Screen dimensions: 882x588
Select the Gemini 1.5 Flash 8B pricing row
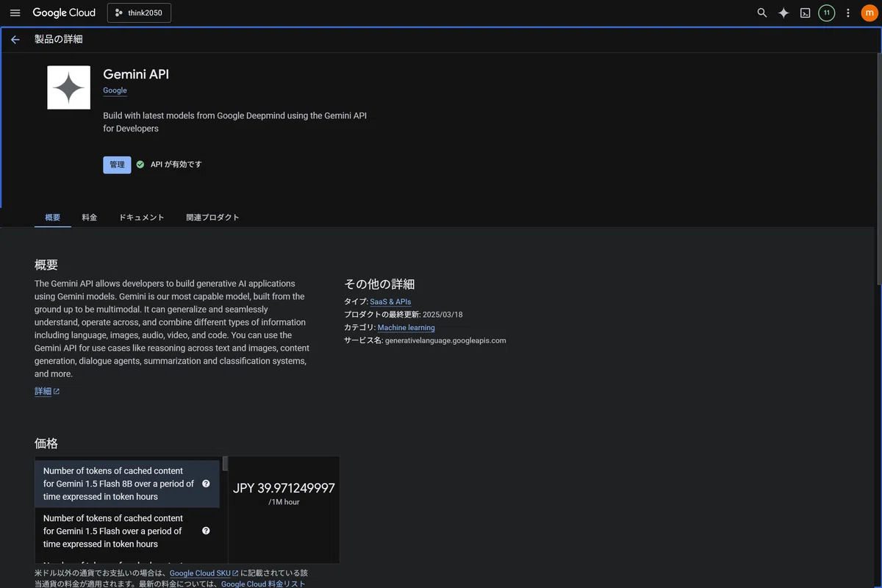[127, 484]
